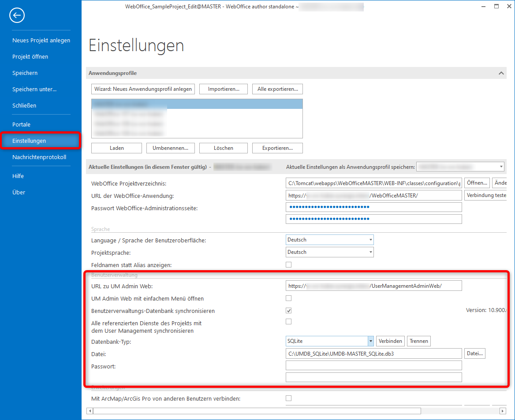515x420 pixels.
Task: Click the back arrow navigation icon
Action: tap(17, 15)
